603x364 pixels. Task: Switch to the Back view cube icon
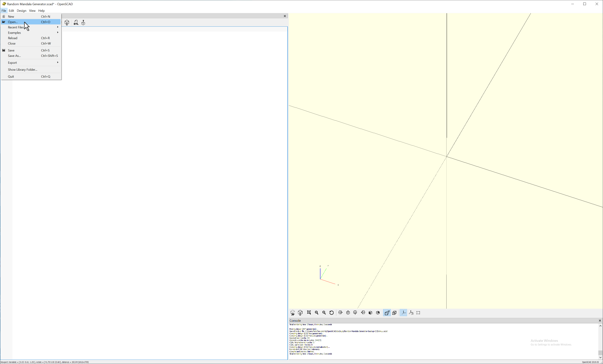378,313
